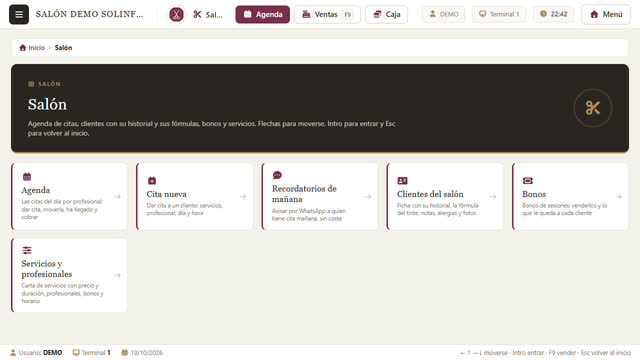640x360 pixels.
Task: Click the calendar icon on Agenda card
Action: [x=27, y=177]
